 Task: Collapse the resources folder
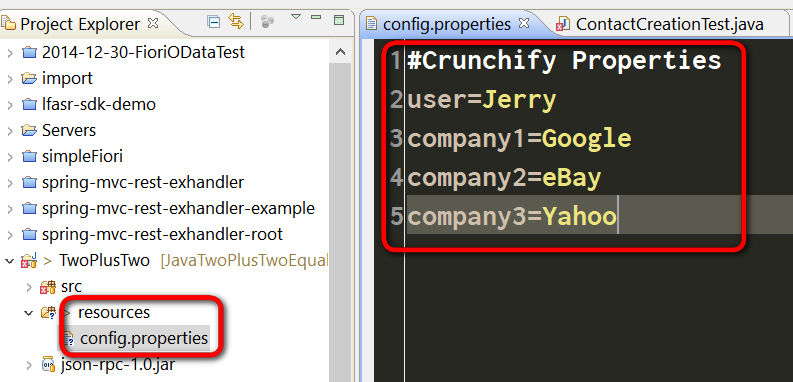(29, 313)
